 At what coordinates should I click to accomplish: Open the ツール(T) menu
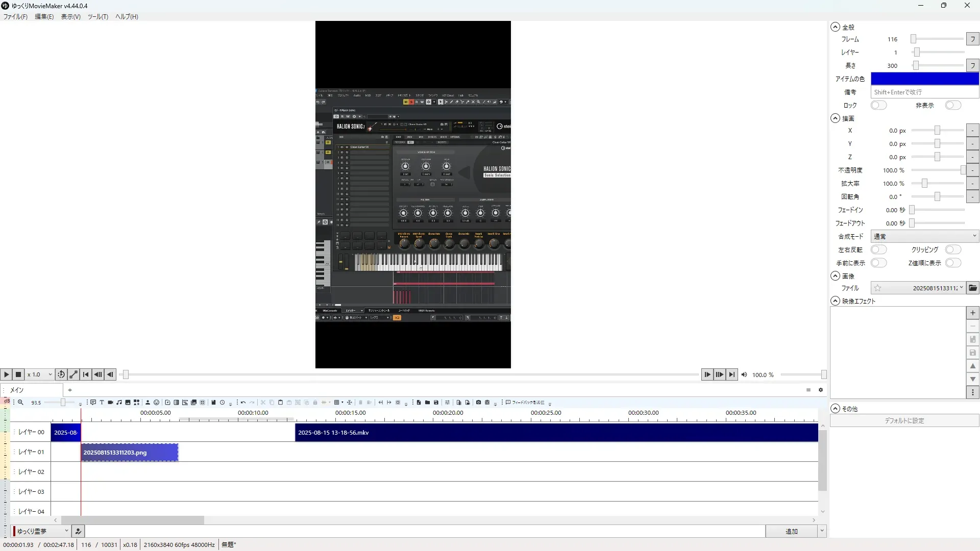(97, 17)
